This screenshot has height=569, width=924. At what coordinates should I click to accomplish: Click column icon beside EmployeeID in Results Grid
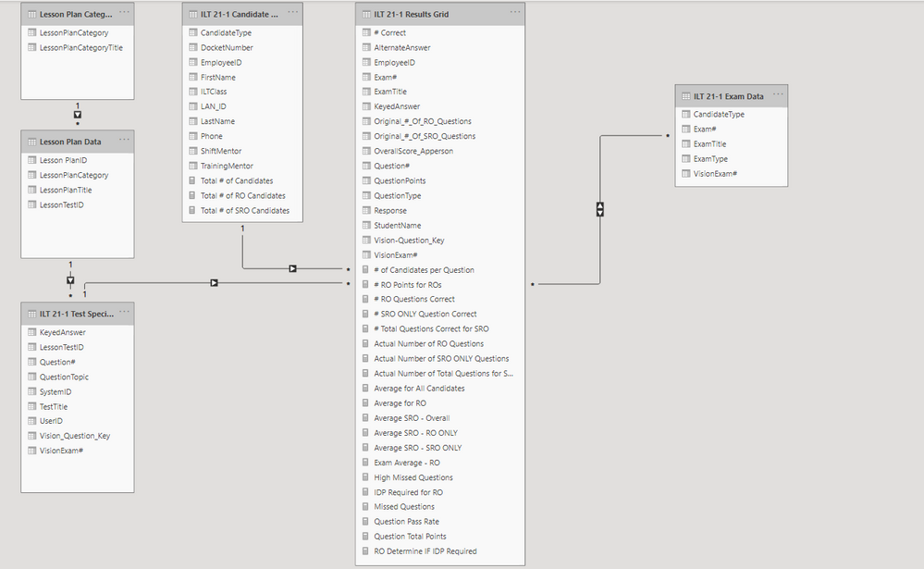(366, 63)
